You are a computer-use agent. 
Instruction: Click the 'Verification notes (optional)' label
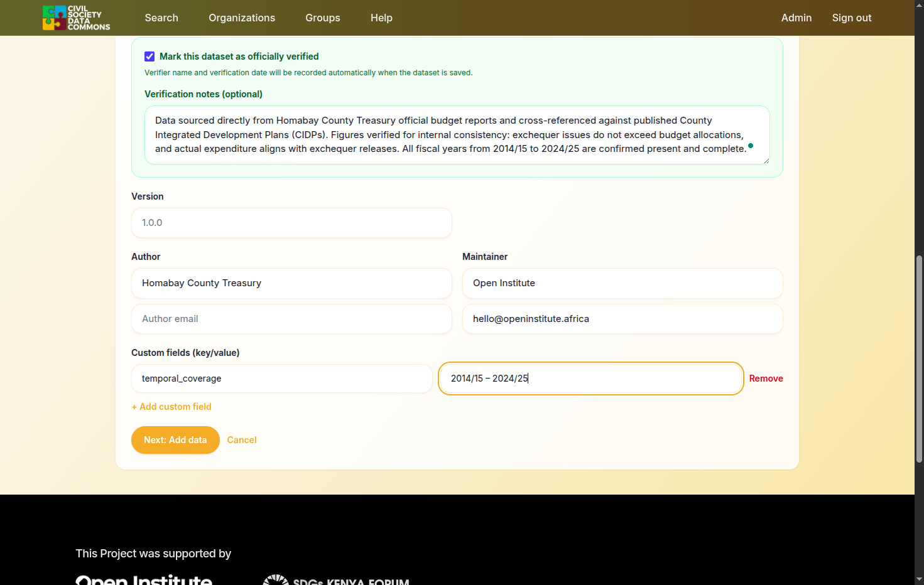[204, 94]
